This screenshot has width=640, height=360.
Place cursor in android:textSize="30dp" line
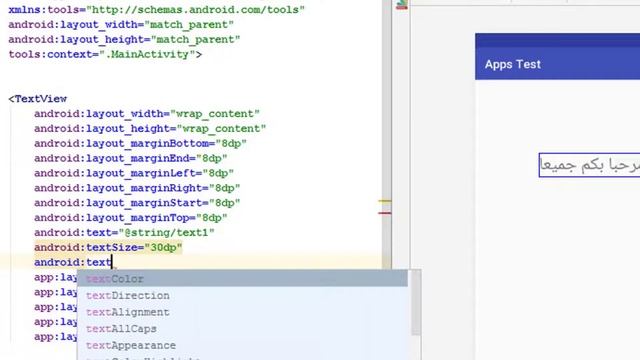point(108,247)
